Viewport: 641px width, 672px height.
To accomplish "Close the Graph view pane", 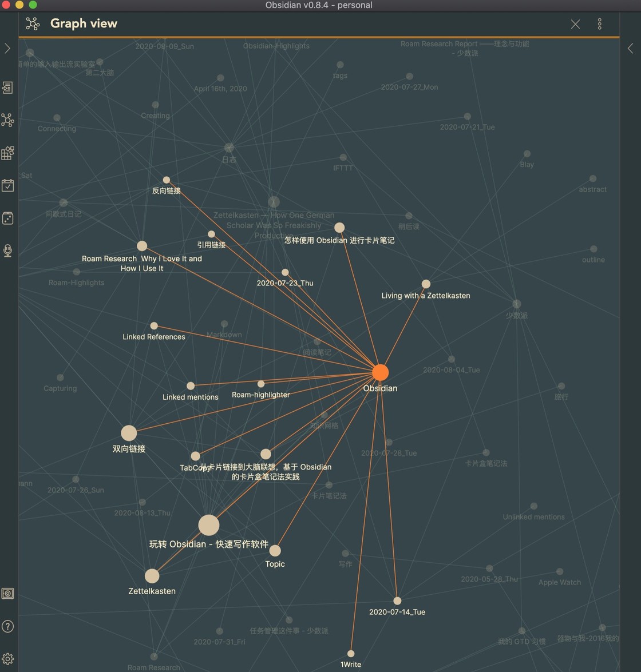I will pyautogui.click(x=575, y=24).
